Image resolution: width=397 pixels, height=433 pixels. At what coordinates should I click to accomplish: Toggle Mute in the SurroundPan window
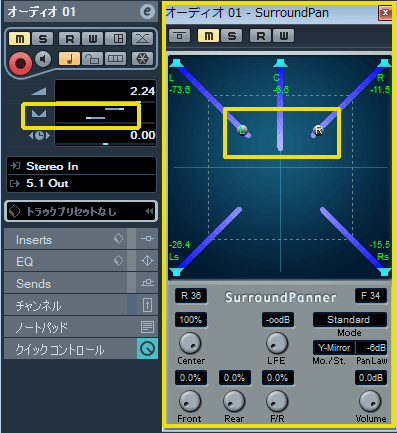point(209,36)
